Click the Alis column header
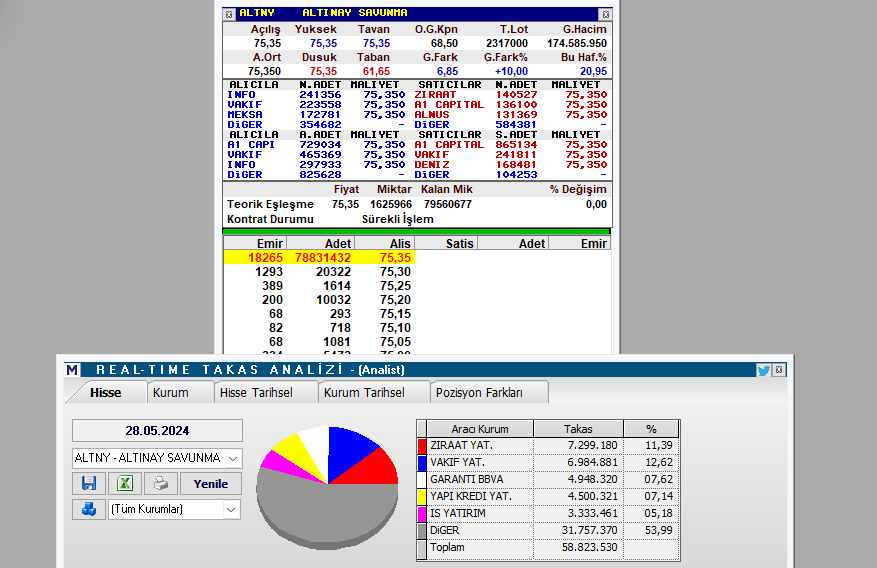This screenshot has height=568, width=877. (384, 243)
